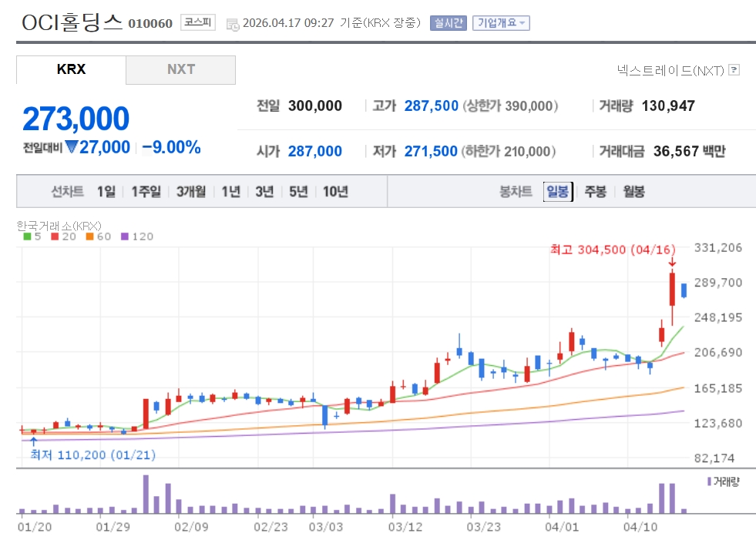The width and height of the screenshot is (756, 550).
Task: Click the red arrow at 최고 marker
Action: pyautogui.click(x=672, y=263)
